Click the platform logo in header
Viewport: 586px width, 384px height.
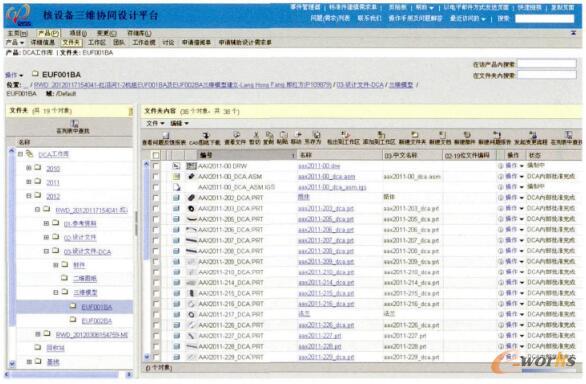click(18, 15)
